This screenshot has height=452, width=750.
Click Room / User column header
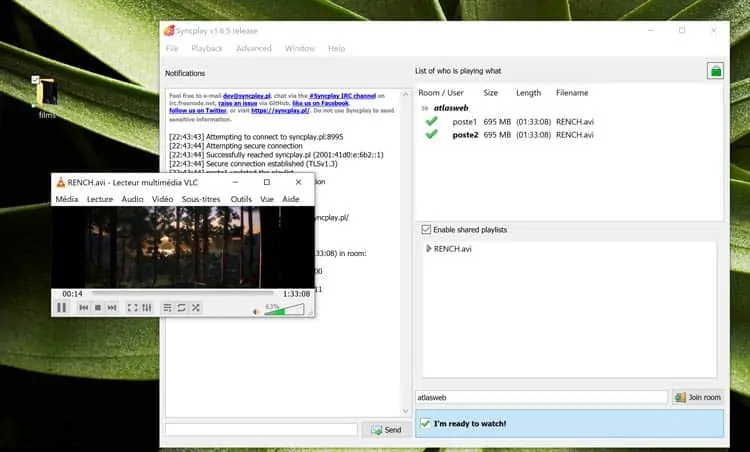pos(441,93)
